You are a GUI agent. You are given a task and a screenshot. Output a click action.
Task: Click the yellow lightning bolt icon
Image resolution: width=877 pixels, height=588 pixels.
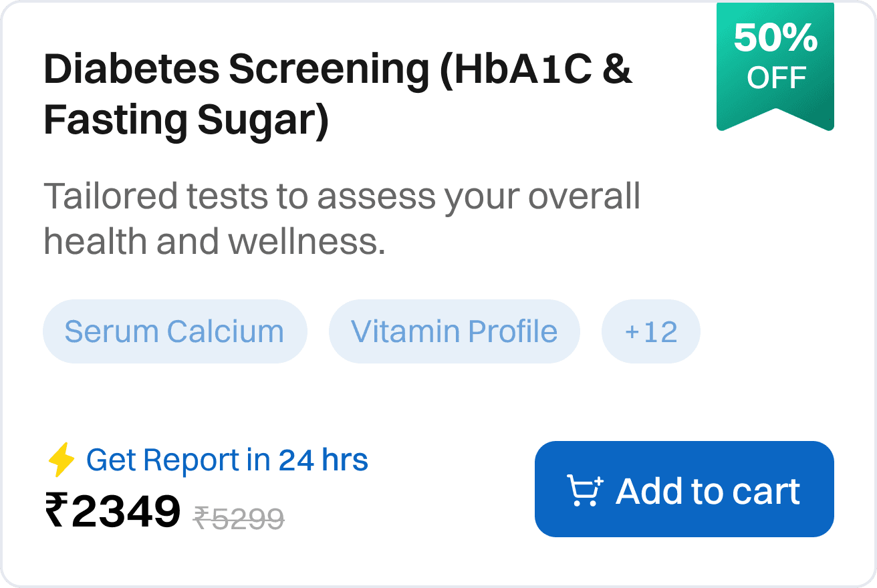click(x=61, y=460)
